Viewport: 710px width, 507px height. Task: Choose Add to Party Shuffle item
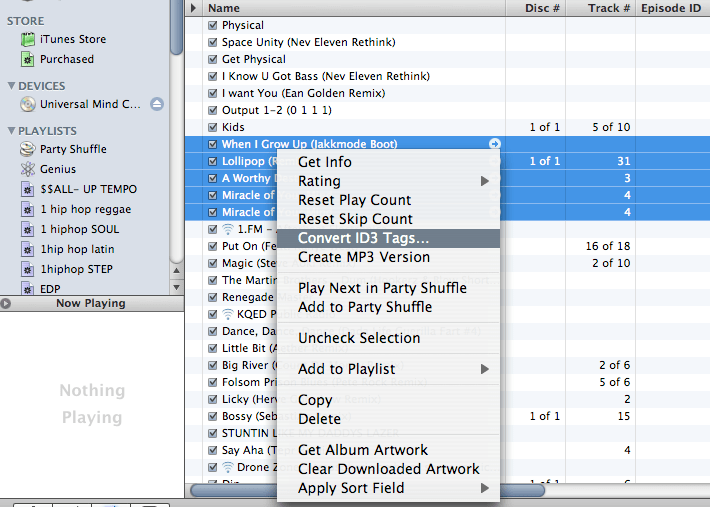(x=388, y=307)
